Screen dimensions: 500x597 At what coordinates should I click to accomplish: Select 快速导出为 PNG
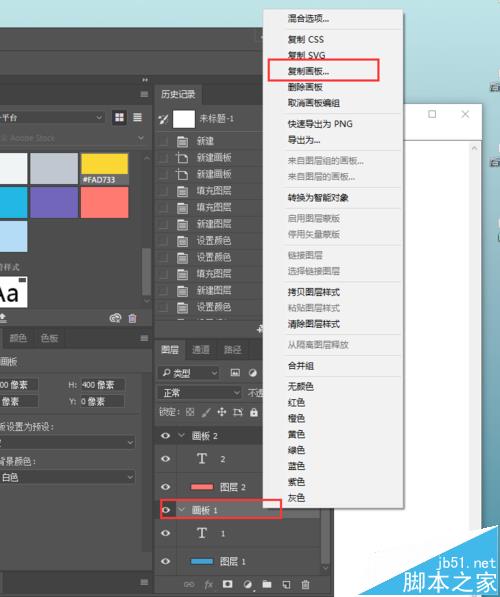pyautogui.click(x=320, y=124)
